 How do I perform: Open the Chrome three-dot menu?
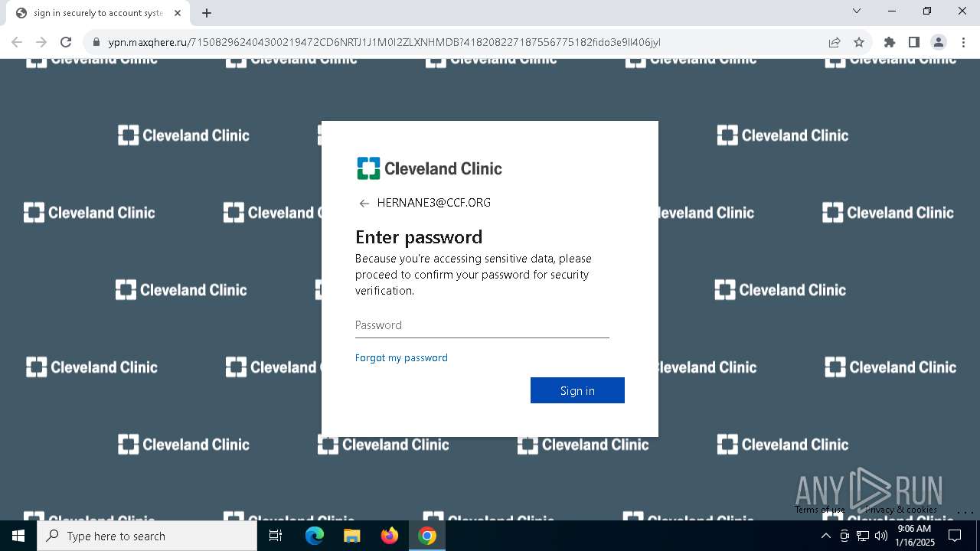[963, 42]
